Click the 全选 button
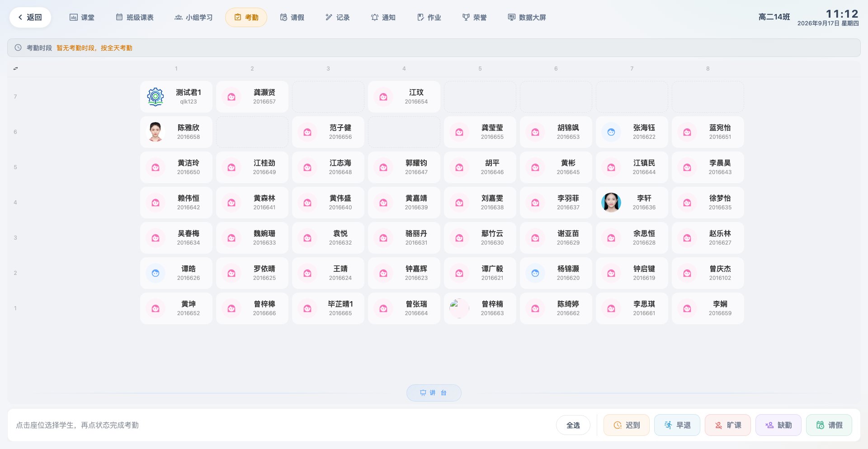 click(573, 425)
